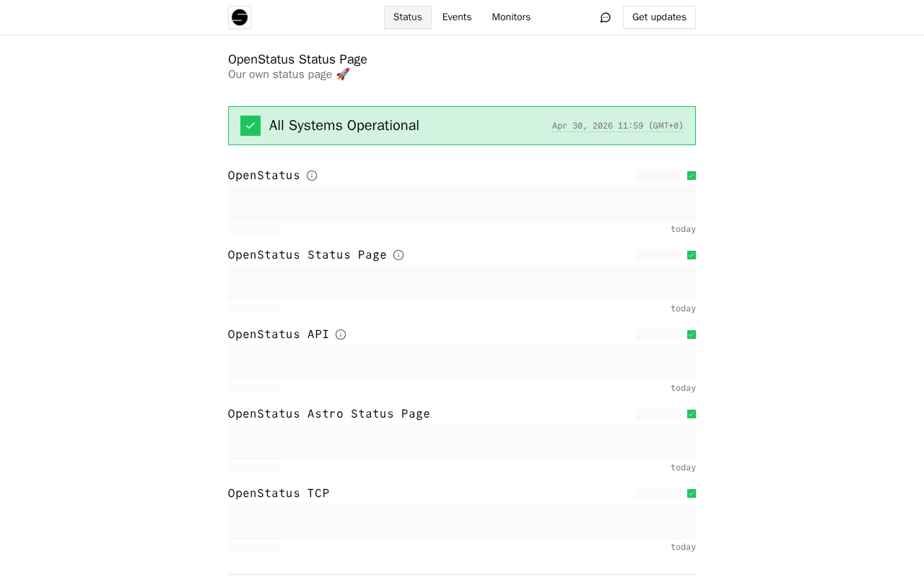The width and height of the screenshot is (924, 578).
Task: Click the OpenStatus logo in header
Action: [240, 17]
